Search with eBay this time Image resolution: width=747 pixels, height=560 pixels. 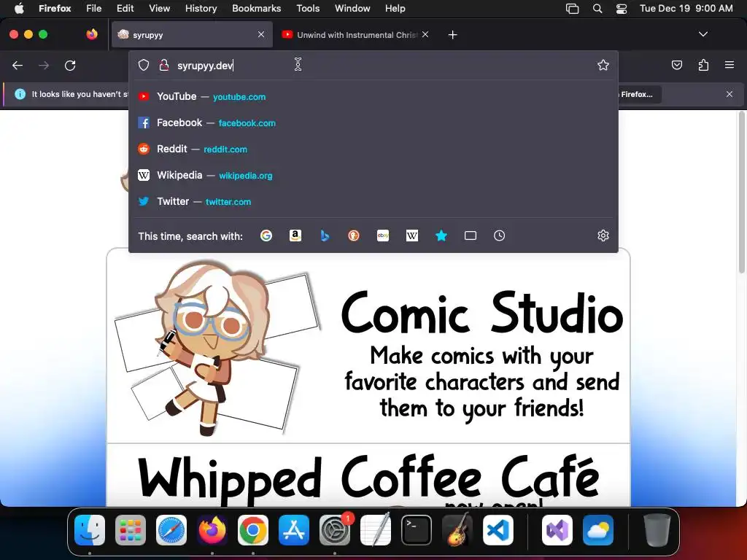pos(383,236)
